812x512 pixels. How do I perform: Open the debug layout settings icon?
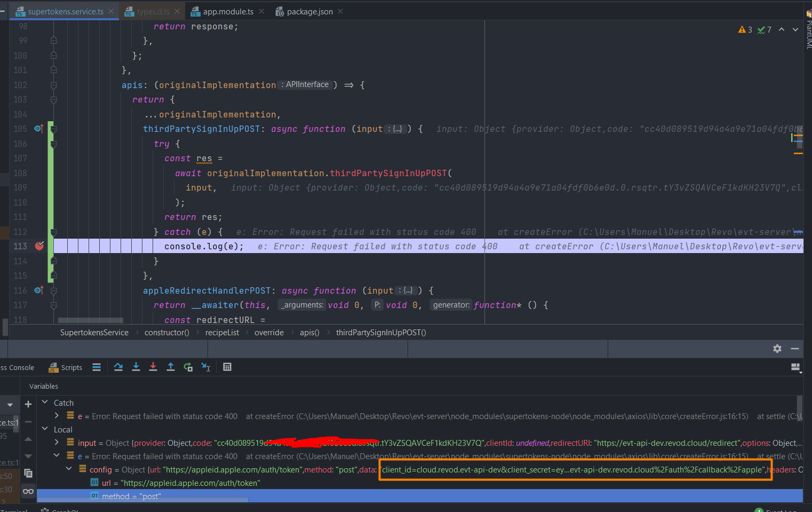click(x=796, y=367)
